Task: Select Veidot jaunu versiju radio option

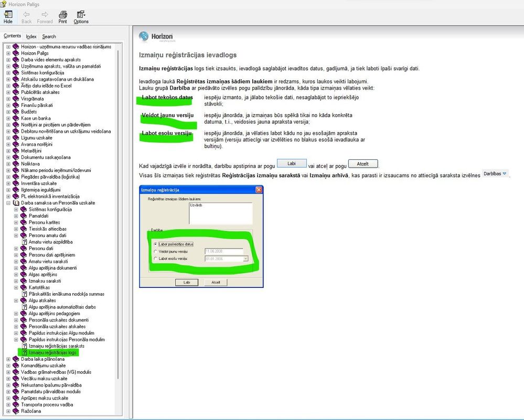Action: tap(155, 251)
